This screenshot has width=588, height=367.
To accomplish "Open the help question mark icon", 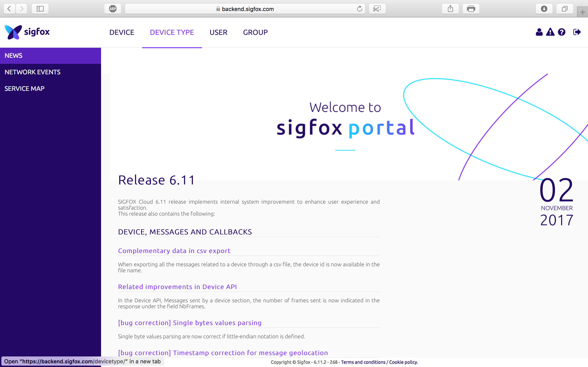I will 562,32.
